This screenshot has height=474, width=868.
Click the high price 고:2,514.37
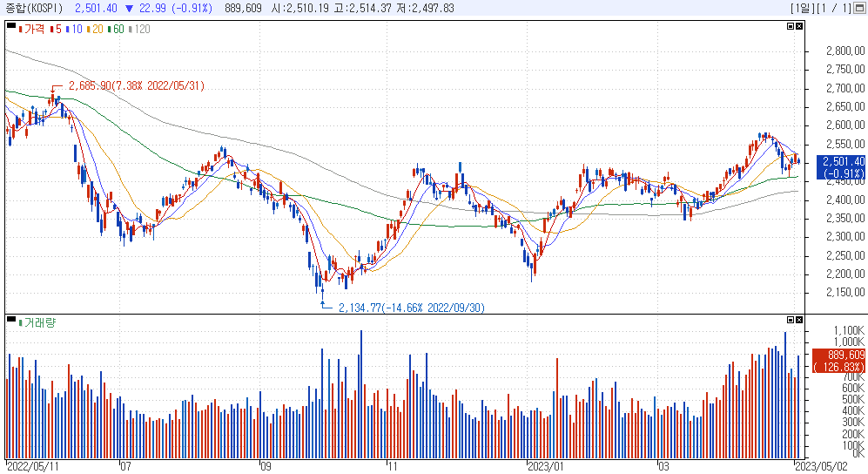point(362,9)
